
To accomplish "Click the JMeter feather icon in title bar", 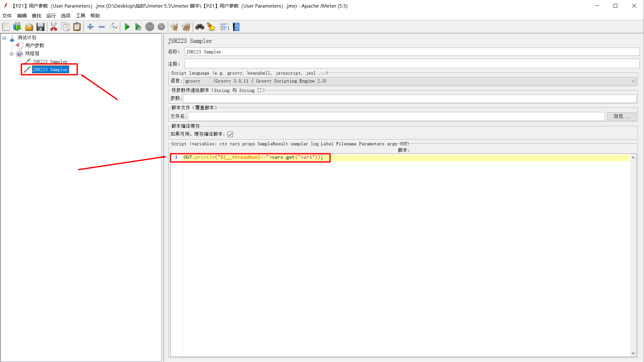I will pos(5,5).
